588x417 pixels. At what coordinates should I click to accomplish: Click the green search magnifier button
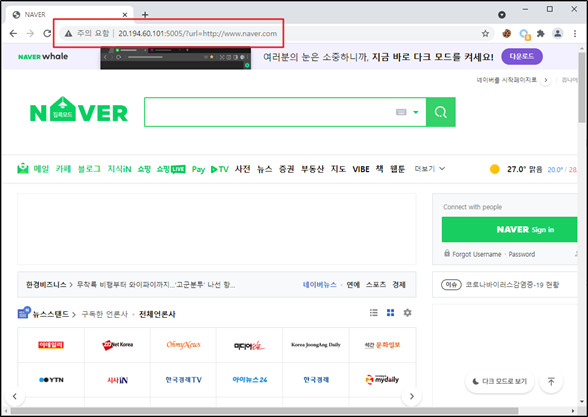pyautogui.click(x=441, y=112)
